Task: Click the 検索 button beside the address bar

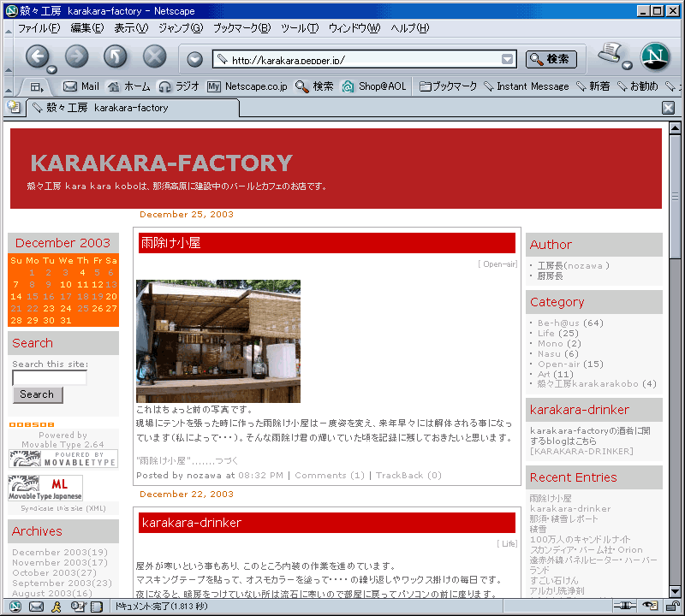Action: pos(551,59)
